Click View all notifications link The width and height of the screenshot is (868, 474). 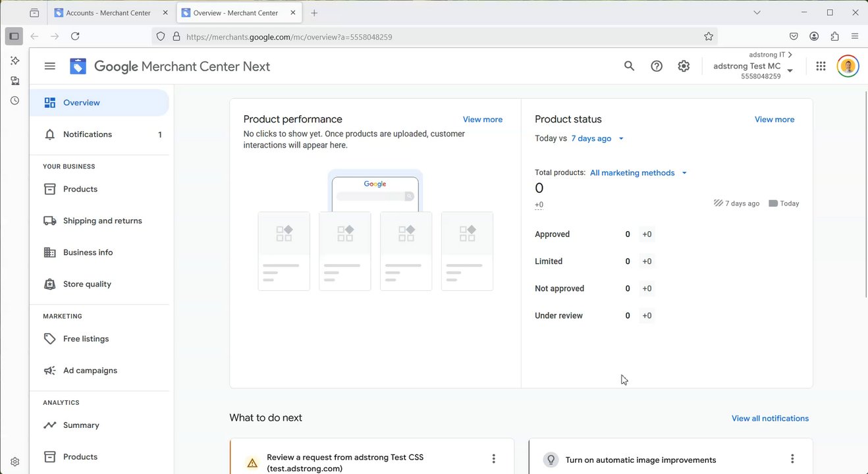770,418
